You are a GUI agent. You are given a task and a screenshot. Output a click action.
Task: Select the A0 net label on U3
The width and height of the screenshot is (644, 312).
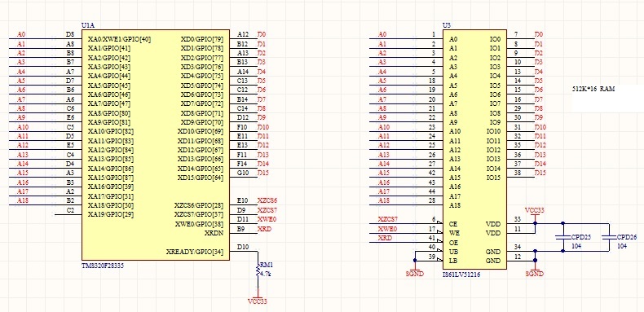(382, 34)
